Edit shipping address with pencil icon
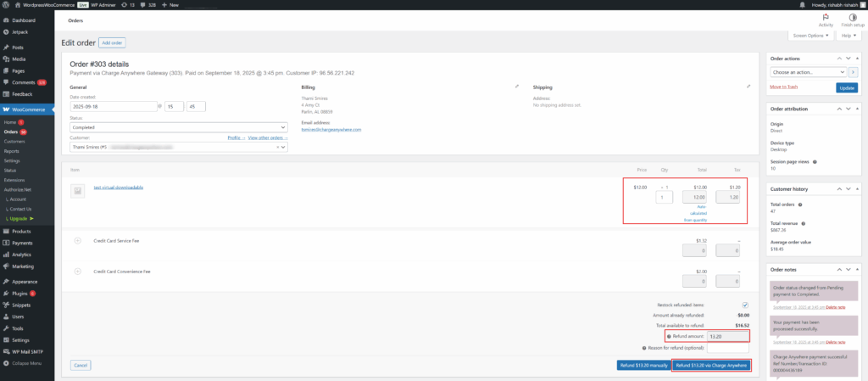The width and height of the screenshot is (868, 381). (x=748, y=86)
